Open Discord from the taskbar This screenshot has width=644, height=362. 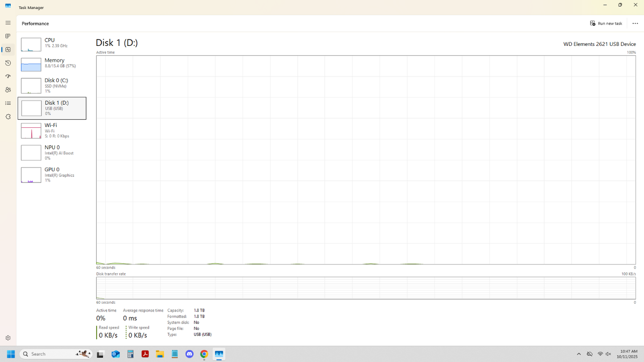pyautogui.click(x=189, y=354)
